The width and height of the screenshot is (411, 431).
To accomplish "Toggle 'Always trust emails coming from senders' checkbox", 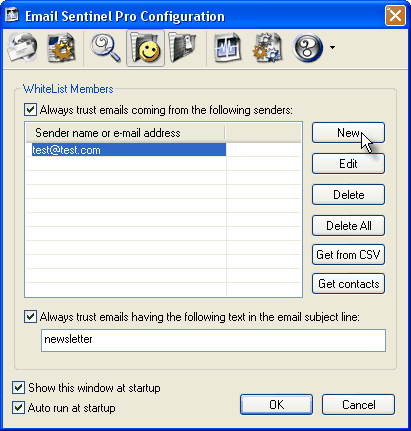I will 30,110.
